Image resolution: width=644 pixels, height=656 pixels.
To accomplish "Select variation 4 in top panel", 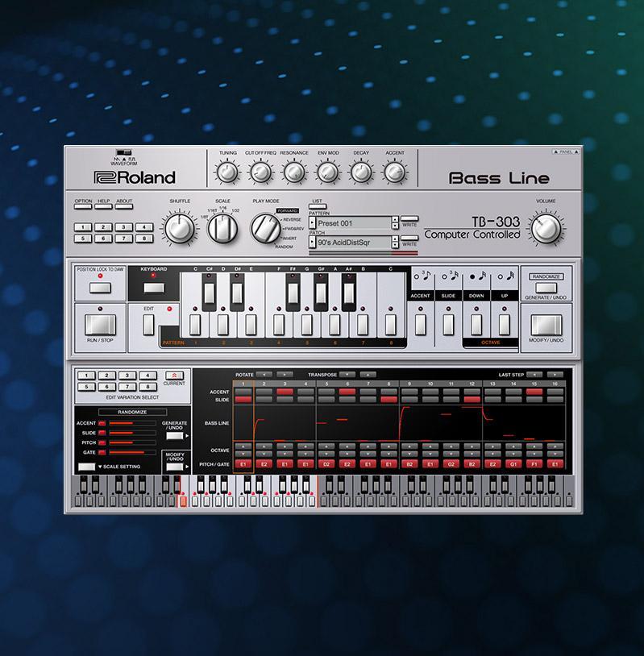I will pos(144,227).
